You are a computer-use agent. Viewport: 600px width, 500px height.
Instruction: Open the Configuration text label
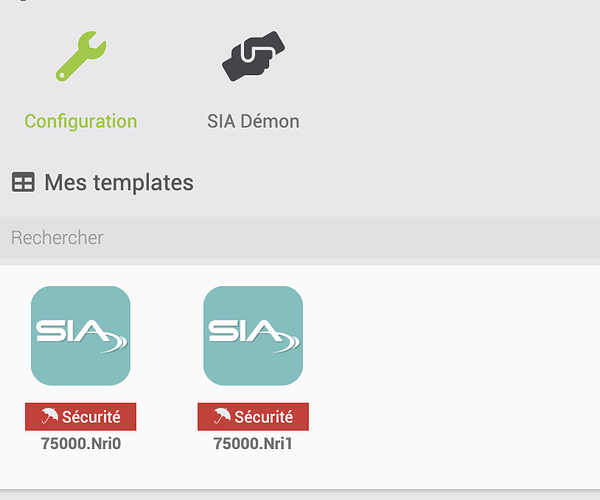click(81, 122)
